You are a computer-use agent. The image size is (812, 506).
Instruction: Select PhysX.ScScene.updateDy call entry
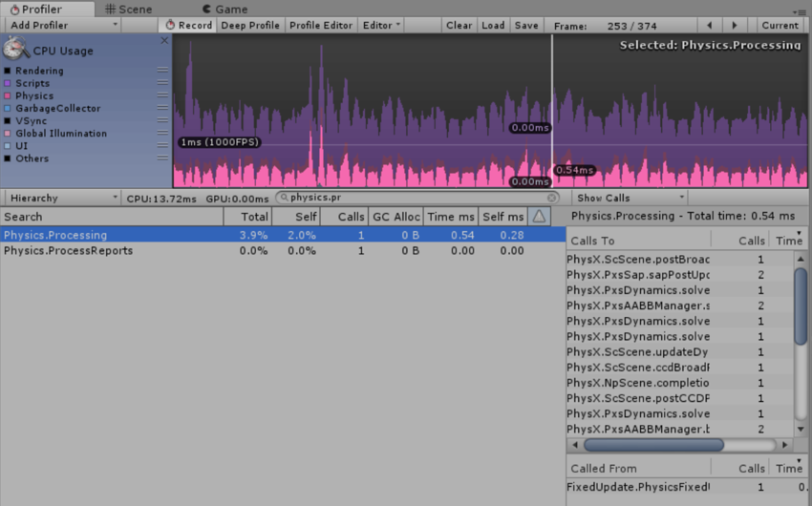click(x=679, y=352)
